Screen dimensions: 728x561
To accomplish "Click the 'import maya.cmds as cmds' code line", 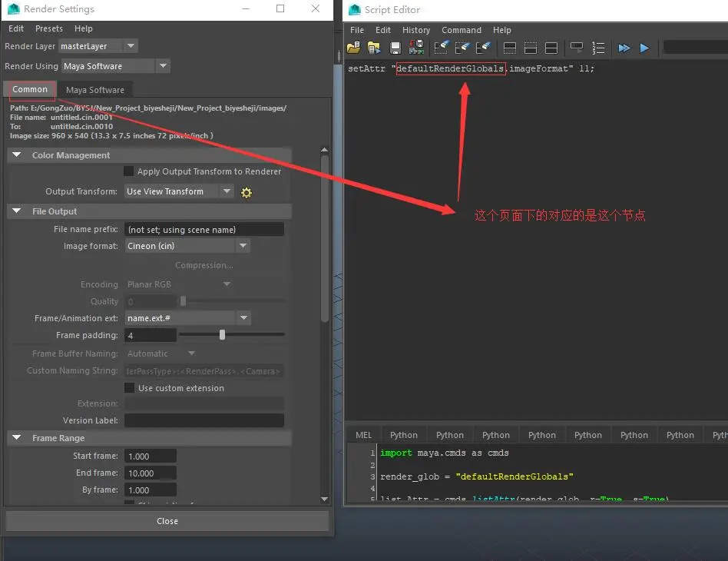I will click(x=445, y=453).
